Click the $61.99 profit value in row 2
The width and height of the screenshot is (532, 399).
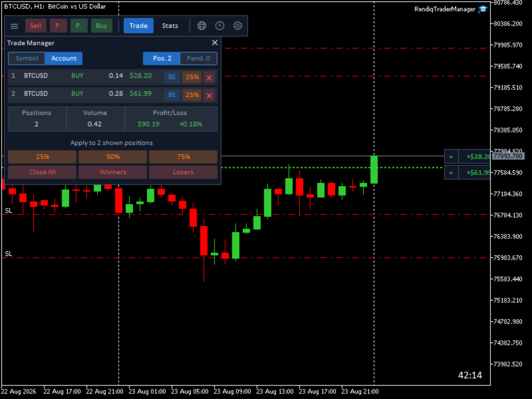pyautogui.click(x=140, y=94)
